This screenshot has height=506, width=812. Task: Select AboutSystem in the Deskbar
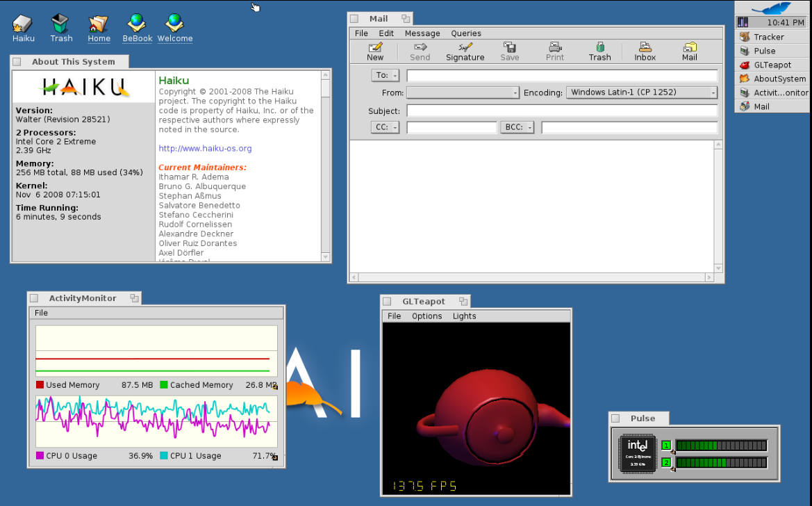(772, 79)
